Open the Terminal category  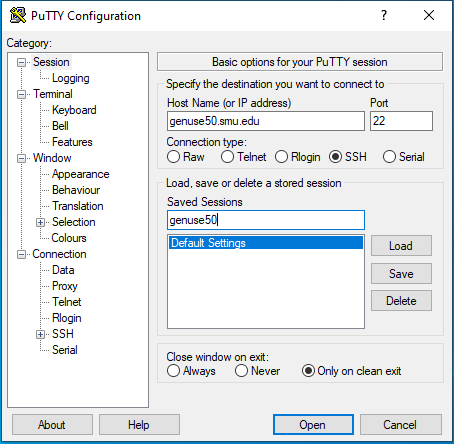53,94
